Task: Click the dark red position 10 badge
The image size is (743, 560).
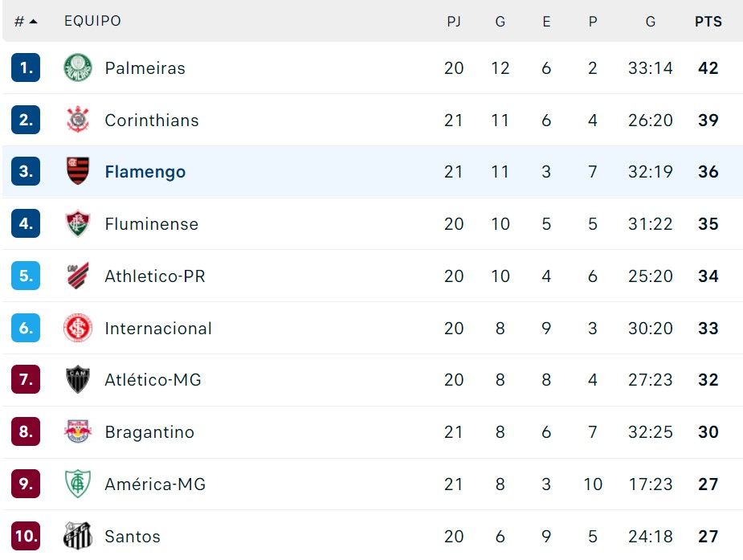Action: click(x=26, y=536)
